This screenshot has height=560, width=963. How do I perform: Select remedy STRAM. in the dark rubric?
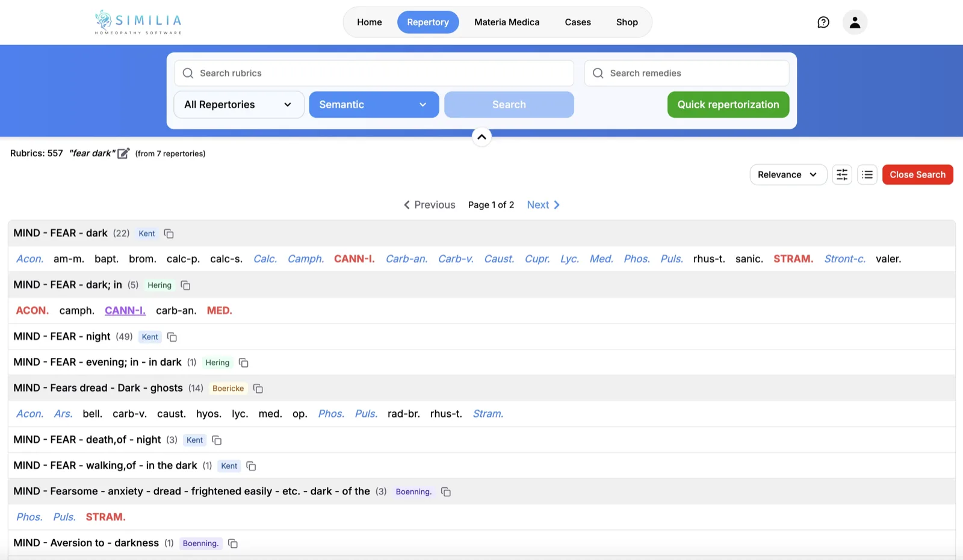[793, 259]
